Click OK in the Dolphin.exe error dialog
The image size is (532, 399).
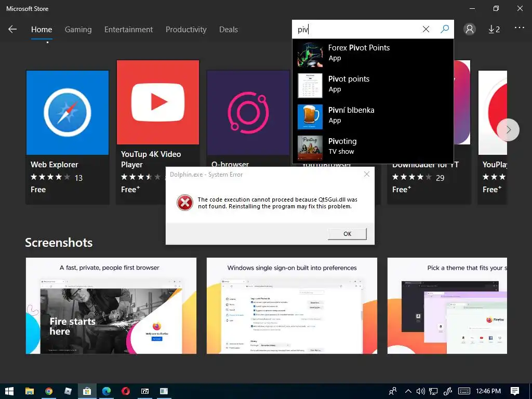click(347, 234)
